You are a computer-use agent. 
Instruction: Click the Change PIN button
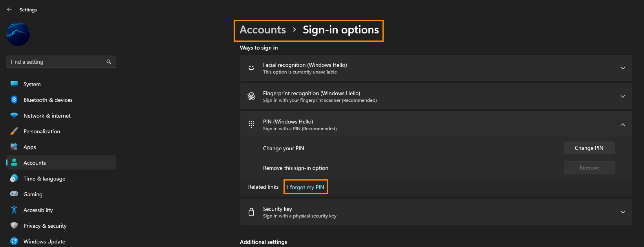(x=589, y=148)
